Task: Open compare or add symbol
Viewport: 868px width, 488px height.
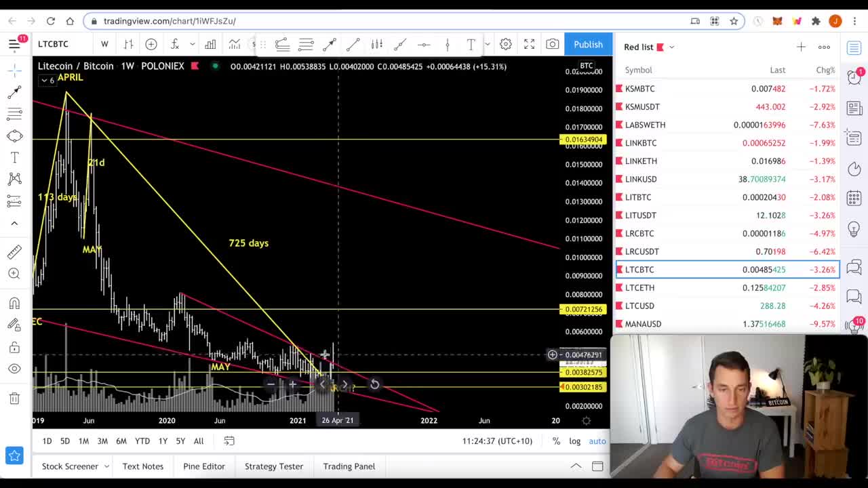Action: [x=151, y=44]
